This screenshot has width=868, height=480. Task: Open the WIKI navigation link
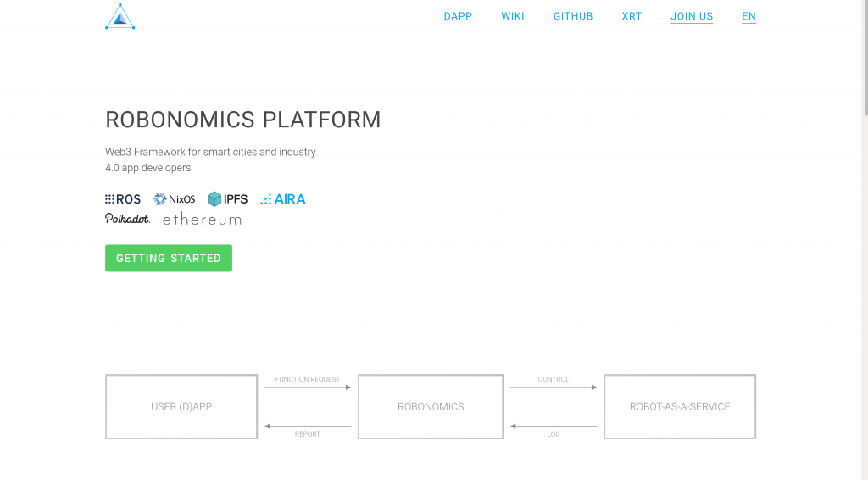(x=513, y=17)
